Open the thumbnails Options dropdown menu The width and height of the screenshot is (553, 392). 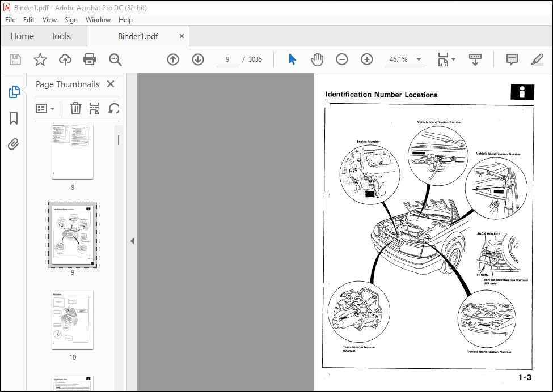tap(45, 108)
